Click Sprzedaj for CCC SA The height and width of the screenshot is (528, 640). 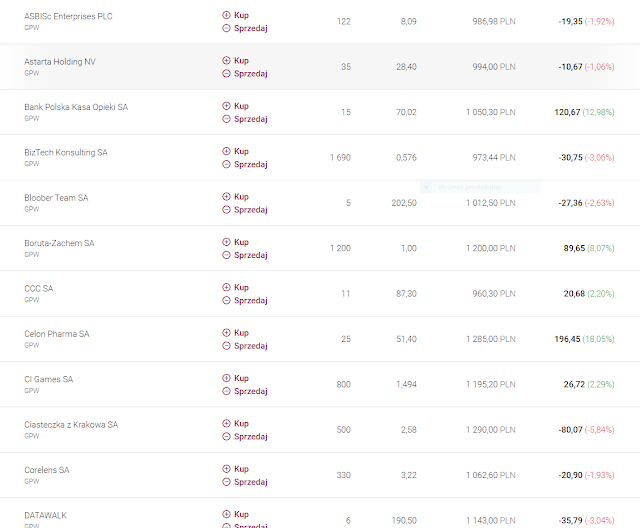click(x=250, y=300)
